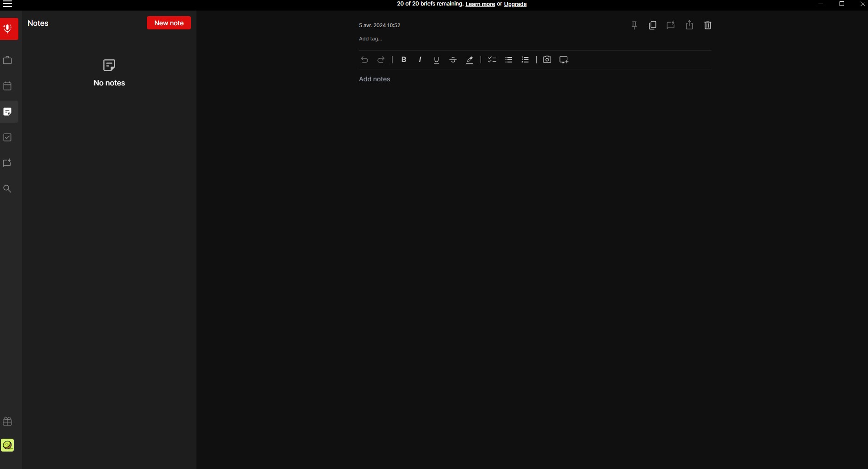Image resolution: width=868 pixels, height=469 pixels.
Task: Click the New note button
Action: (169, 23)
